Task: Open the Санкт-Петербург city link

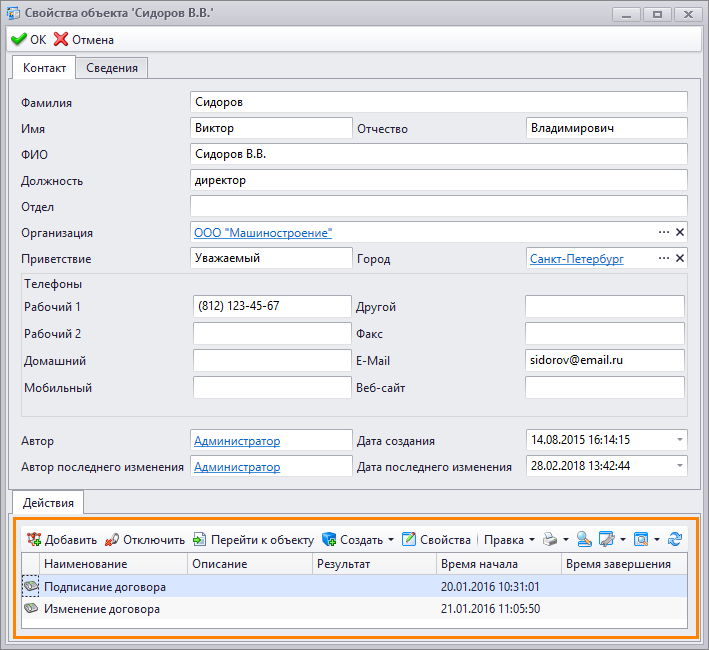Action: 577,259
